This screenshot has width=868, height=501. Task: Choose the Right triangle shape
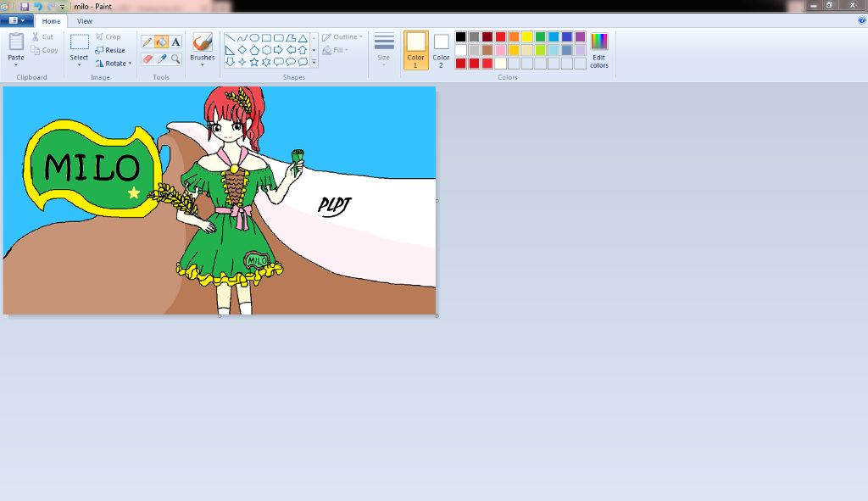(230, 50)
